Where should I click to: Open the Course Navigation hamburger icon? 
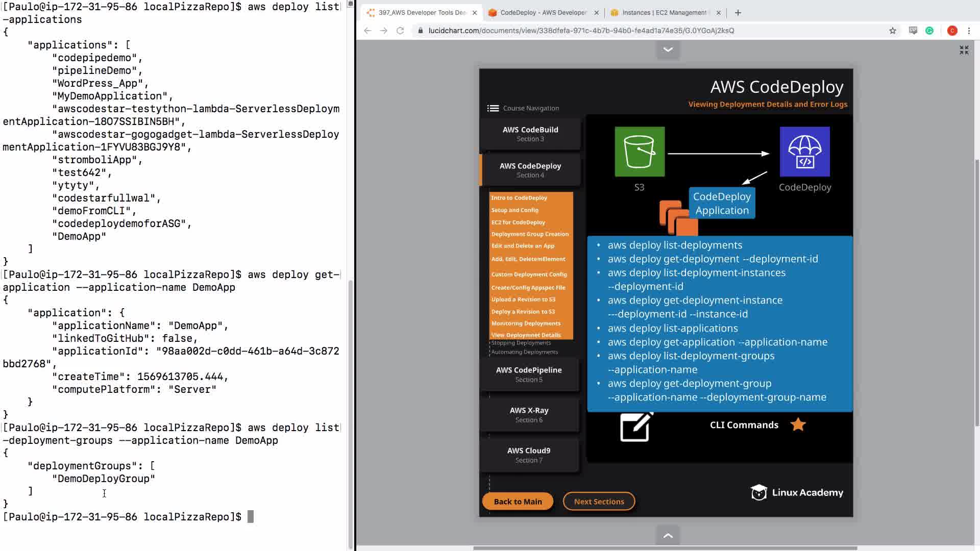pos(493,108)
